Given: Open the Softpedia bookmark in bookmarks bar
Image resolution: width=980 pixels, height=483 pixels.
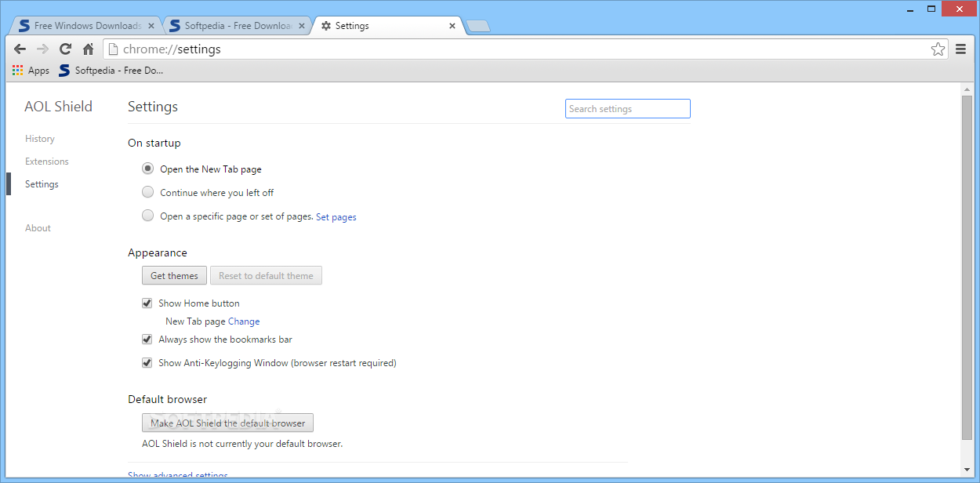Looking at the screenshot, I should click(x=111, y=71).
